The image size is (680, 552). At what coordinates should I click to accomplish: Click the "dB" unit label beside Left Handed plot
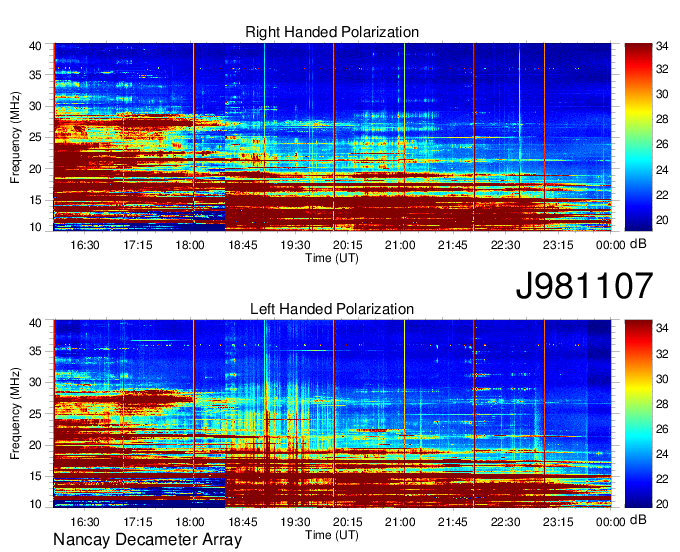tap(638, 519)
